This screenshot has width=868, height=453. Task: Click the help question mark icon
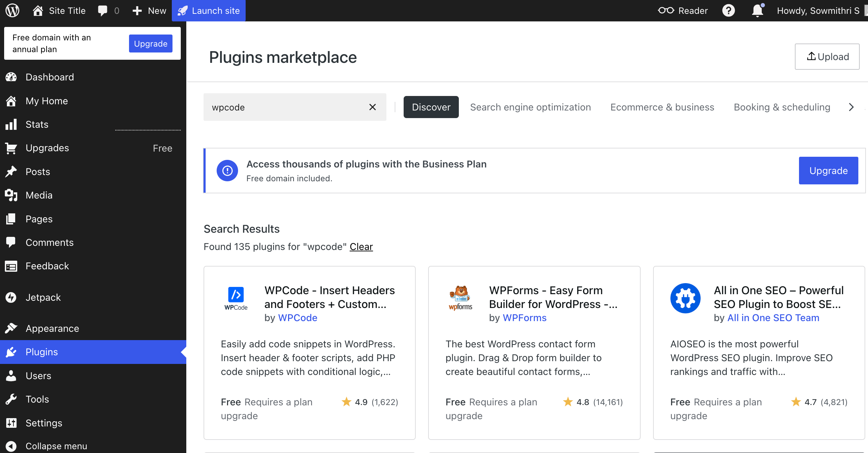(x=728, y=10)
